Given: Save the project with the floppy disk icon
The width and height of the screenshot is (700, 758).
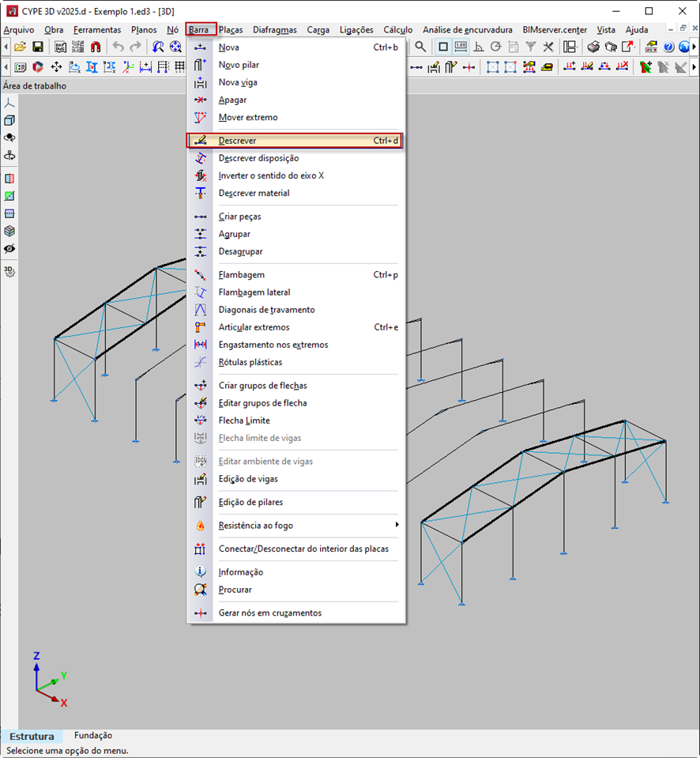Looking at the screenshot, I should (38, 47).
